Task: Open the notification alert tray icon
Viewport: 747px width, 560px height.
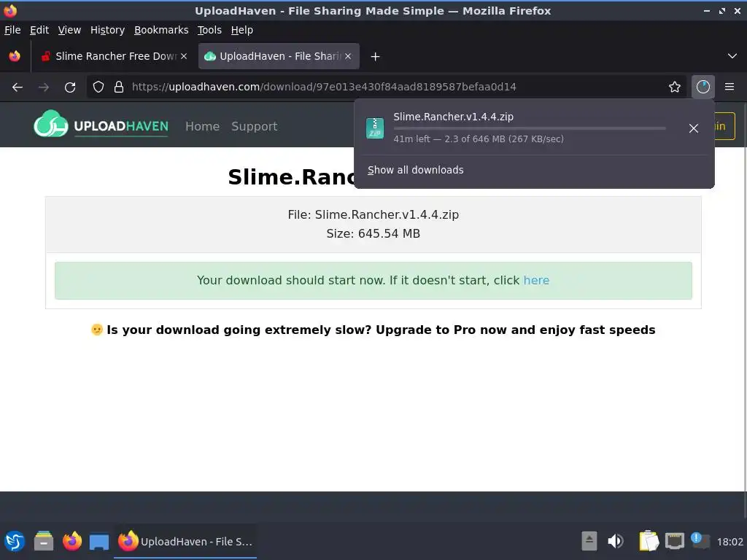Action: 700,541
